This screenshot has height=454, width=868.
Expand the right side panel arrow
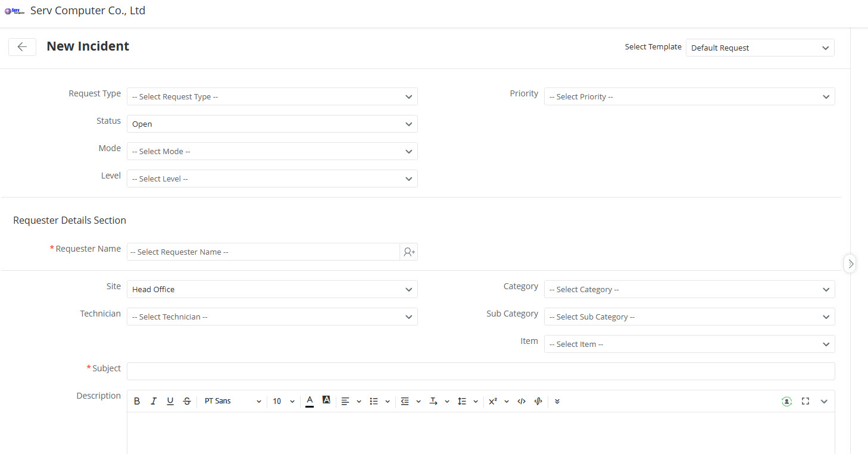pyautogui.click(x=850, y=263)
